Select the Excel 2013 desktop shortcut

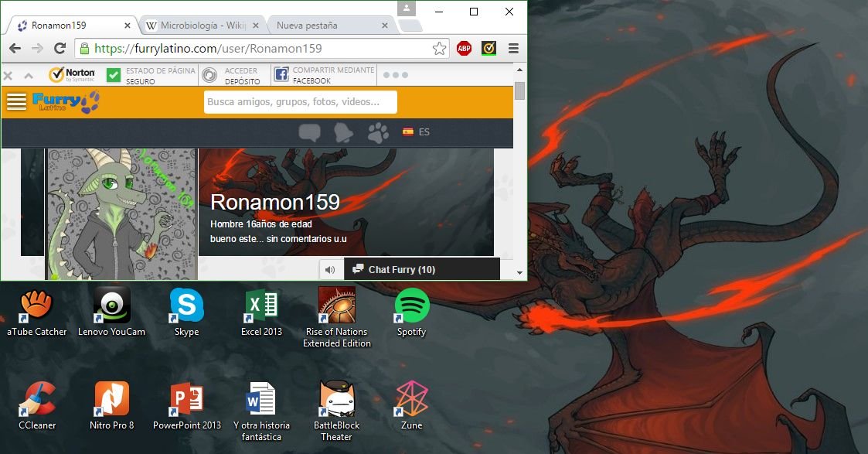click(261, 312)
